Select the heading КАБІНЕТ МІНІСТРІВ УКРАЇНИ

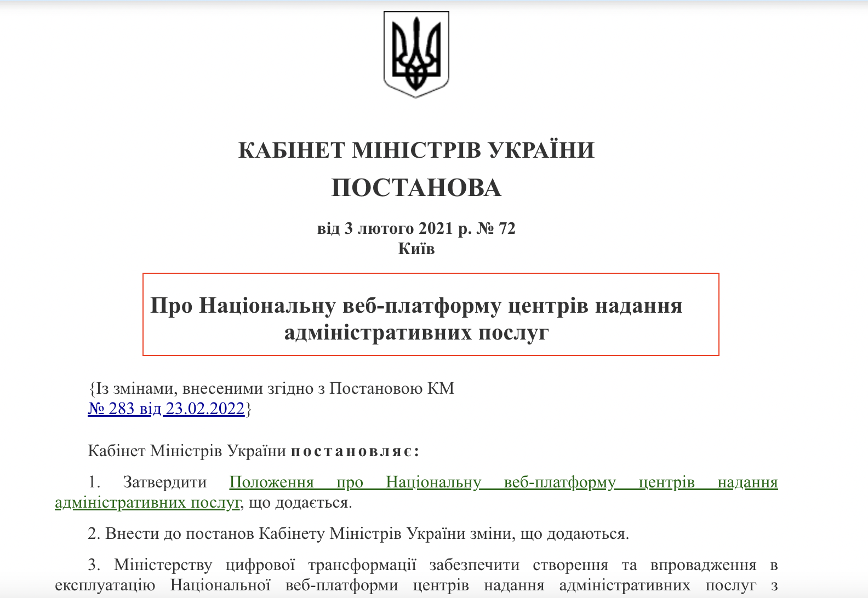click(x=416, y=150)
